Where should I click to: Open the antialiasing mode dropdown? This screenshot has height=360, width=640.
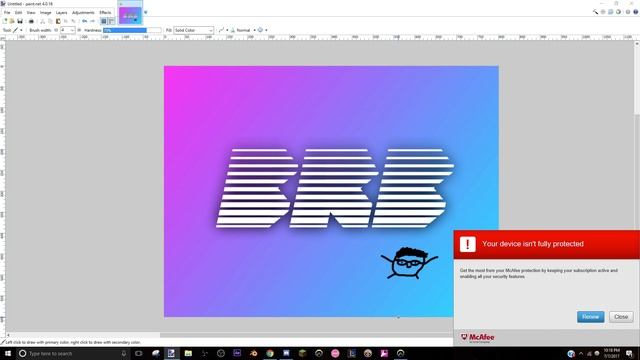click(223, 30)
